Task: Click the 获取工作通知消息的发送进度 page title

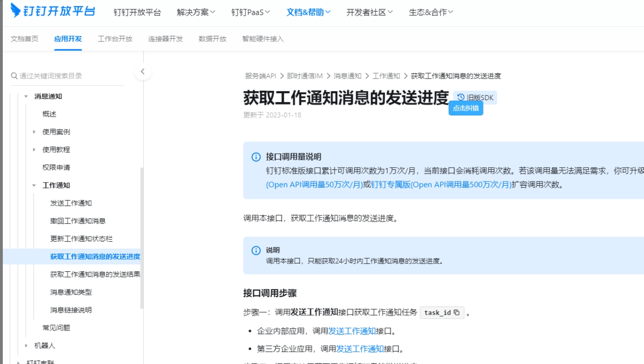Action: (346, 98)
